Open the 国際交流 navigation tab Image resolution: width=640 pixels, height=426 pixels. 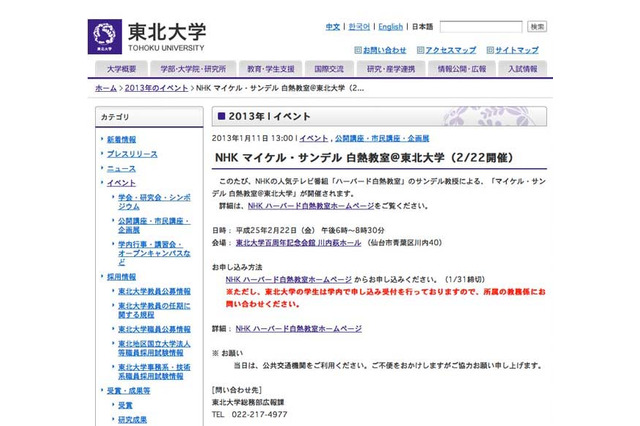pos(329,69)
